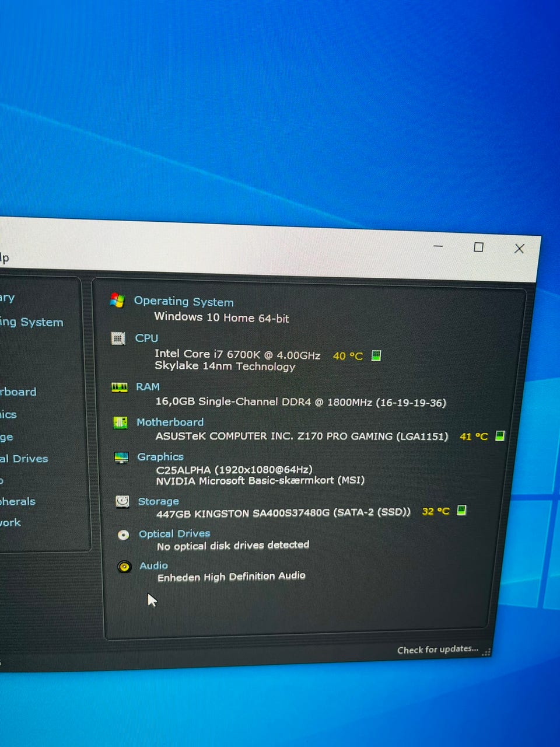This screenshot has width=560, height=747.
Task: Click Enheden High Definition Audio text
Action: (x=231, y=577)
